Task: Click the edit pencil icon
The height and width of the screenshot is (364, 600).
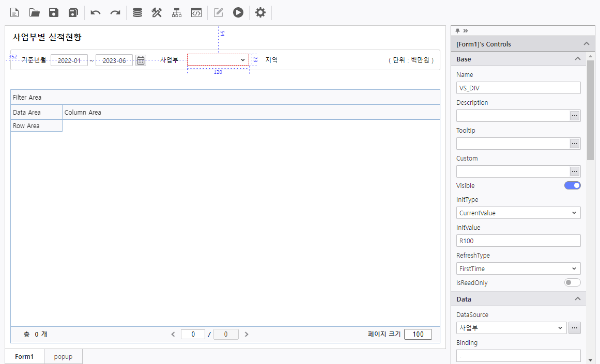Action: [219, 12]
